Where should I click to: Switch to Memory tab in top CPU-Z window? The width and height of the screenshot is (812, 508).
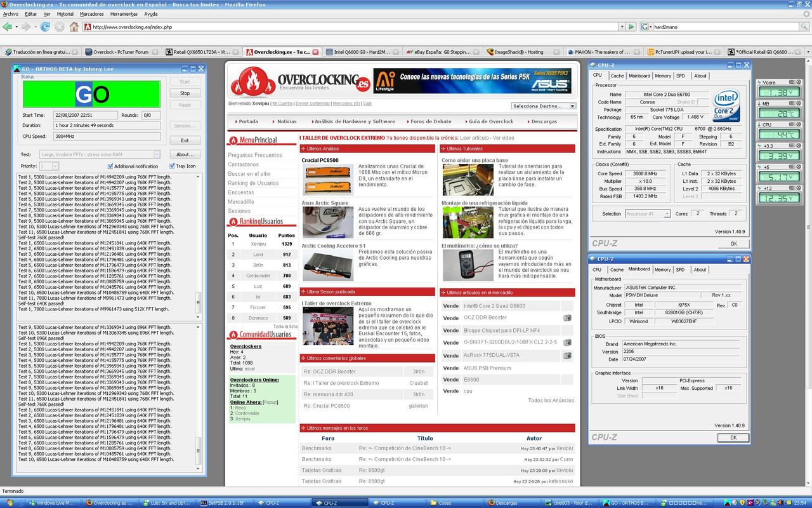coord(663,76)
